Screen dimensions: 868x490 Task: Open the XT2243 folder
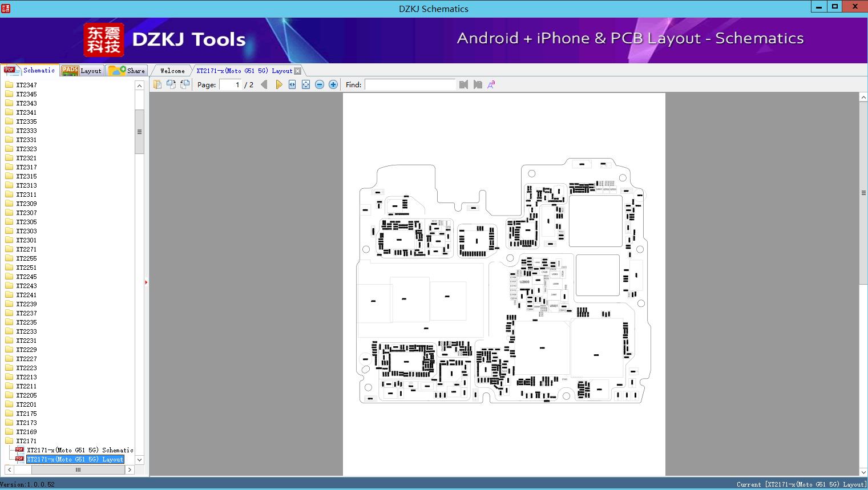point(21,286)
